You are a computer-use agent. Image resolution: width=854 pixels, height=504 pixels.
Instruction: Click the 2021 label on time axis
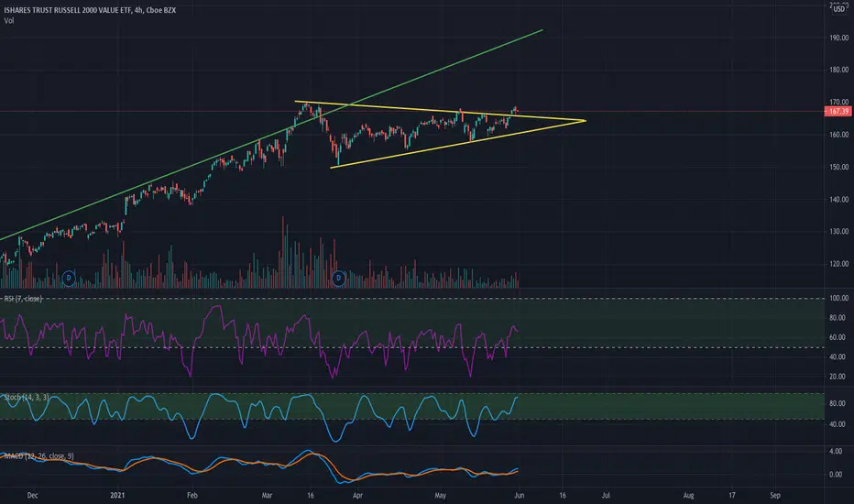click(117, 495)
